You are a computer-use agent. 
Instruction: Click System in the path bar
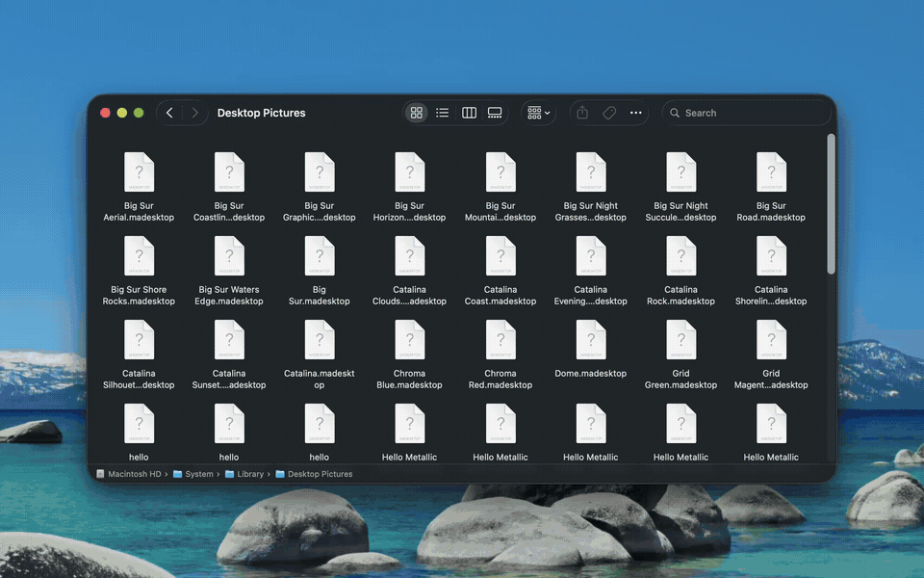coord(193,474)
